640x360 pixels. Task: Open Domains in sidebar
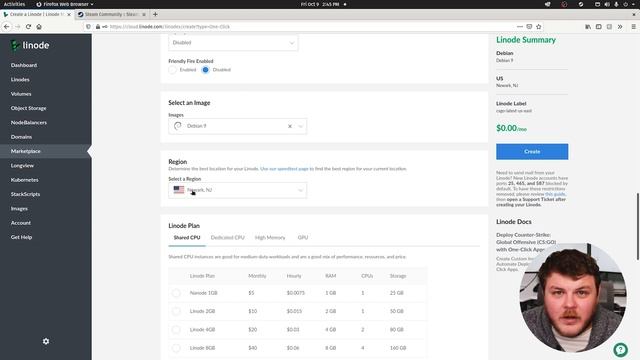click(22, 137)
